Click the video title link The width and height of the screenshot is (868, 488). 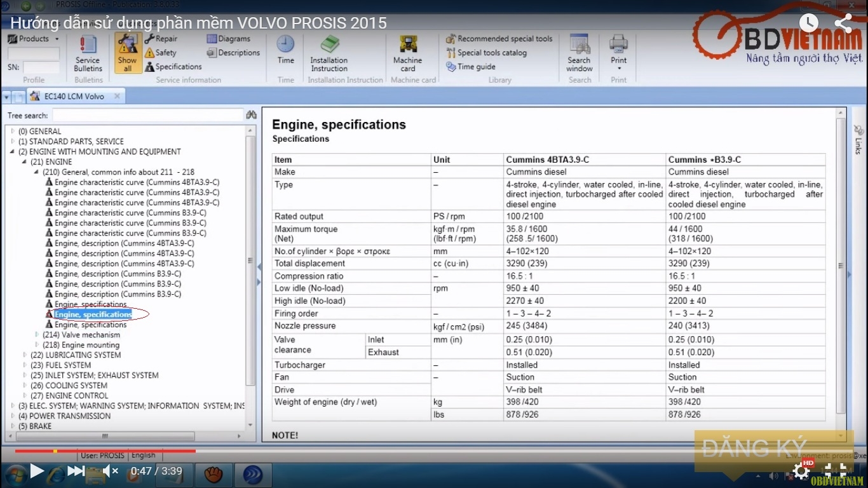[198, 23]
